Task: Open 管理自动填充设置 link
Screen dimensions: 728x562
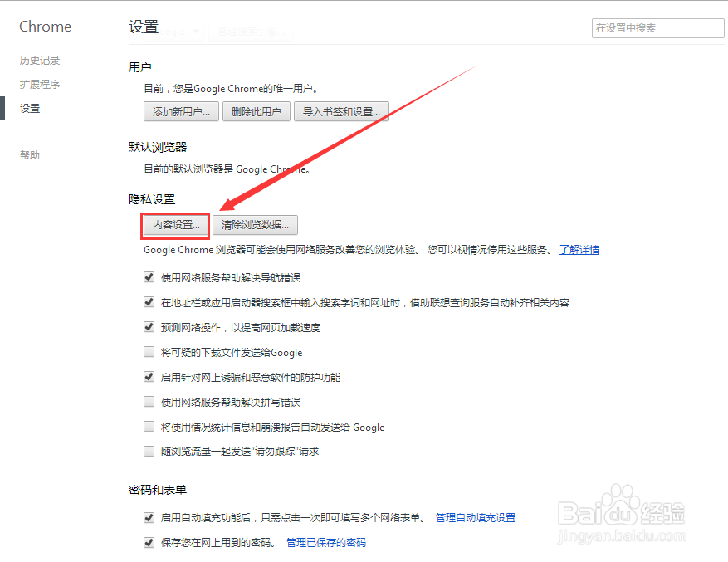Action: (x=474, y=516)
